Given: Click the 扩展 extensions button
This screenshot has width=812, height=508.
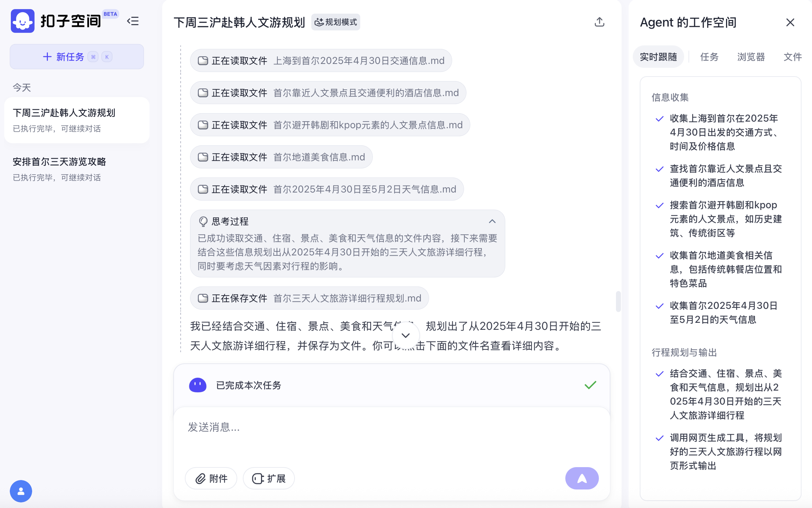Looking at the screenshot, I should [x=269, y=478].
